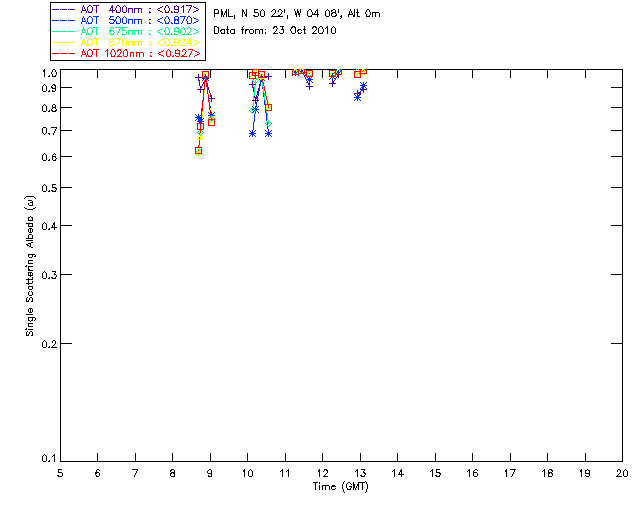The height and width of the screenshot is (512, 640).
Task: Click the red dashed line sample in legend
Action: click(x=64, y=53)
